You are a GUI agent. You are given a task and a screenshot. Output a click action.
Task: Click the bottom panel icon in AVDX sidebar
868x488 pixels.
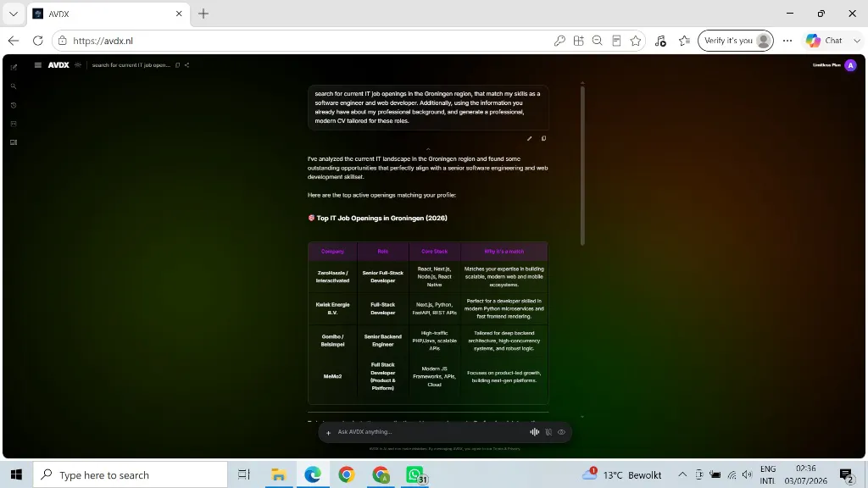(x=14, y=142)
